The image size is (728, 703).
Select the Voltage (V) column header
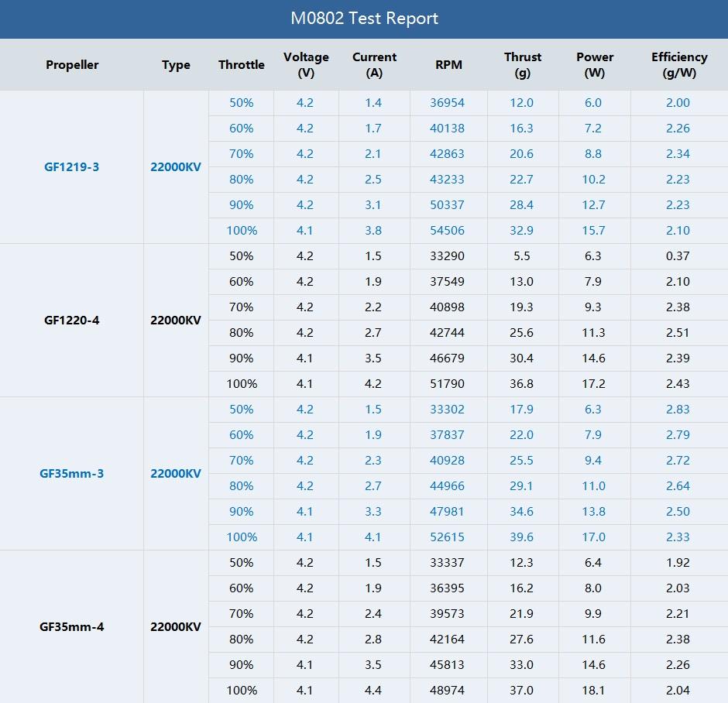[x=306, y=65]
